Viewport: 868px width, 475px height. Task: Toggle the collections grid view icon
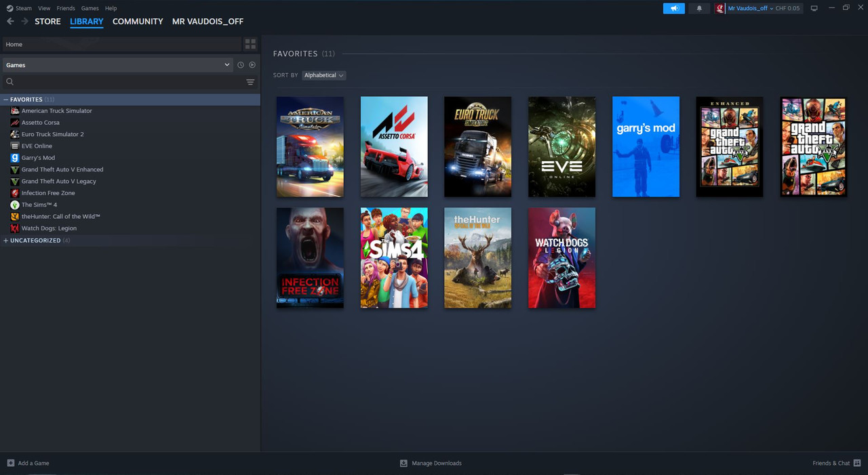pyautogui.click(x=250, y=44)
